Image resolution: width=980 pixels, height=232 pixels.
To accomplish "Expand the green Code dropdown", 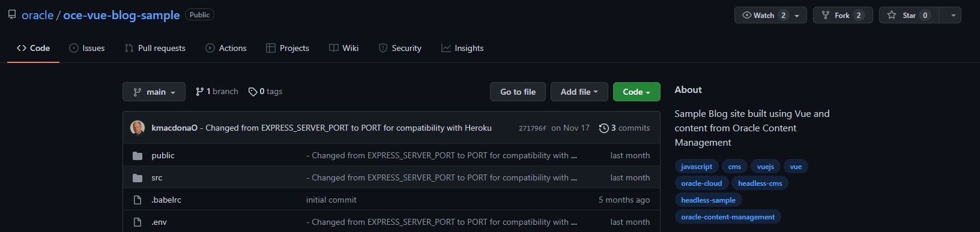I will click(637, 92).
